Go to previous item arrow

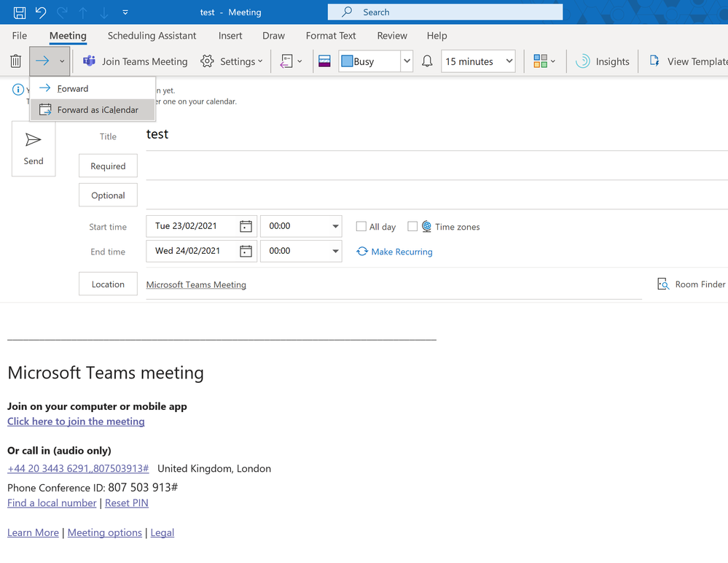[83, 12]
